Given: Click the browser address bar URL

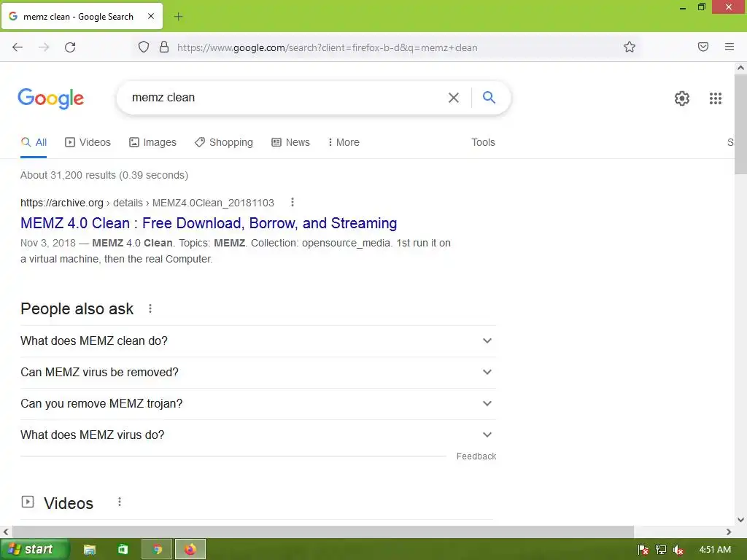Looking at the screenshot, I should (x=328, y=47).
